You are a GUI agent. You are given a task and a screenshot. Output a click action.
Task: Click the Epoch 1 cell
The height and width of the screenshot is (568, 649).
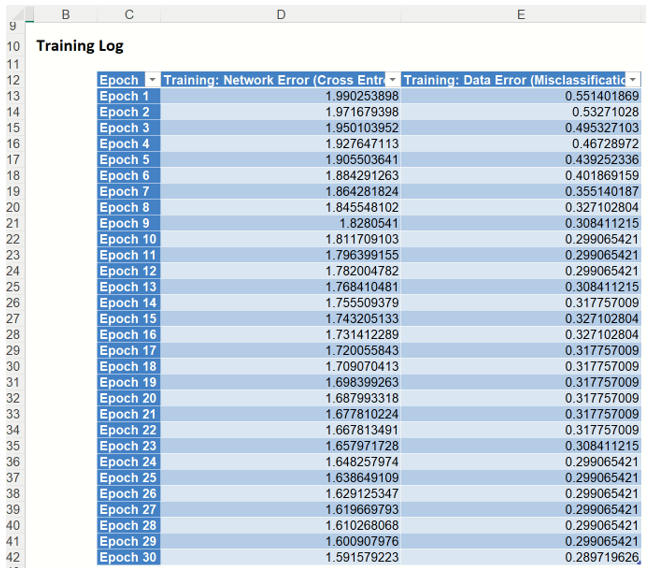129,96
